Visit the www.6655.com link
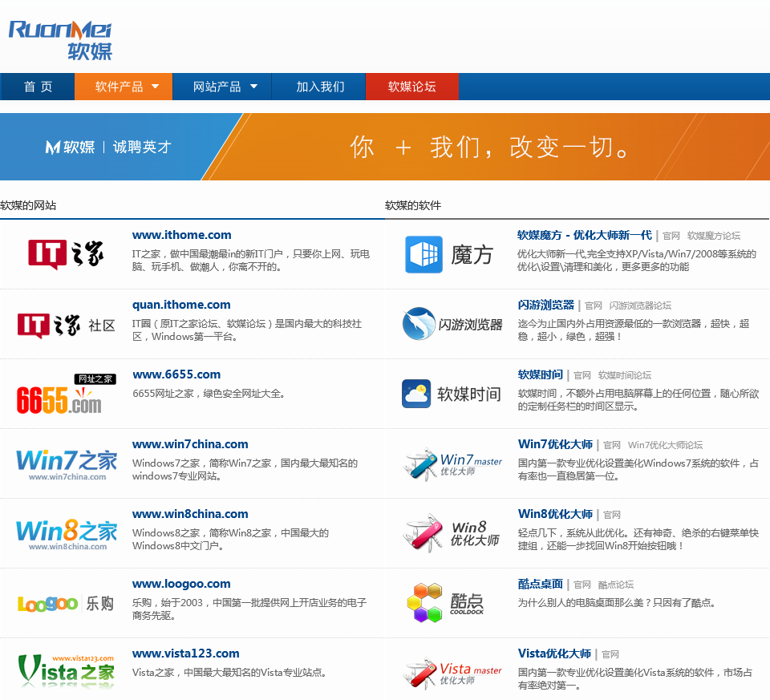The height and width of the screenshot is (700, 770). [176, 374]
